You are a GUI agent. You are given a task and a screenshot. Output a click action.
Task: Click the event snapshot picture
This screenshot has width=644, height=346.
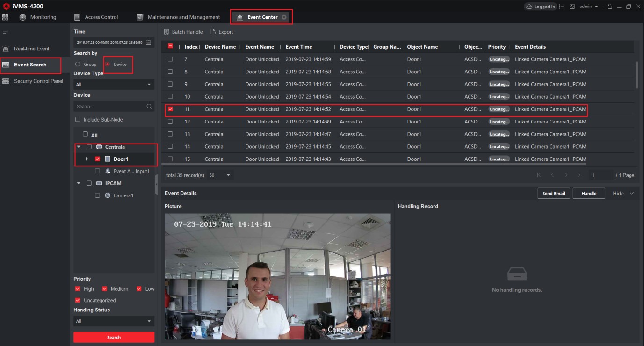click(277, 276)
